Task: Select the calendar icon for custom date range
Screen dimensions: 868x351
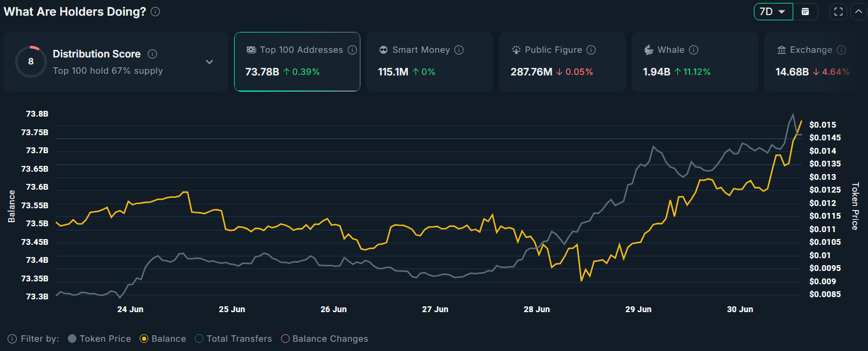Action: tap(805, 11)
